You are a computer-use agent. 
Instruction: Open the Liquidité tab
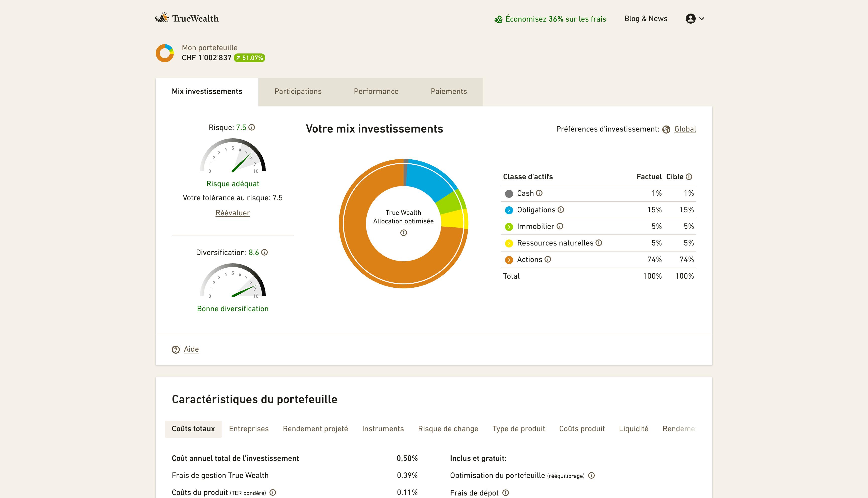pyautogui.click(x=633, y=429)
